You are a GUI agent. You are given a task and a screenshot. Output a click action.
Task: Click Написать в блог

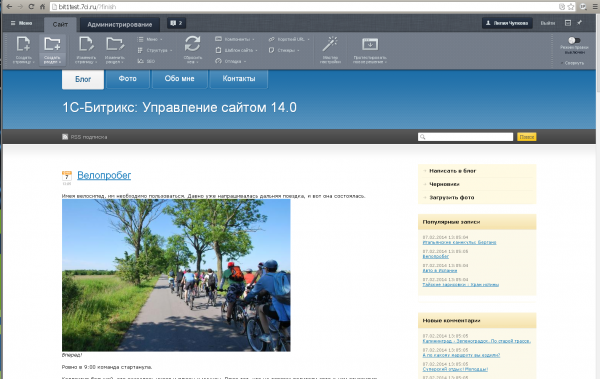[452, 171]
